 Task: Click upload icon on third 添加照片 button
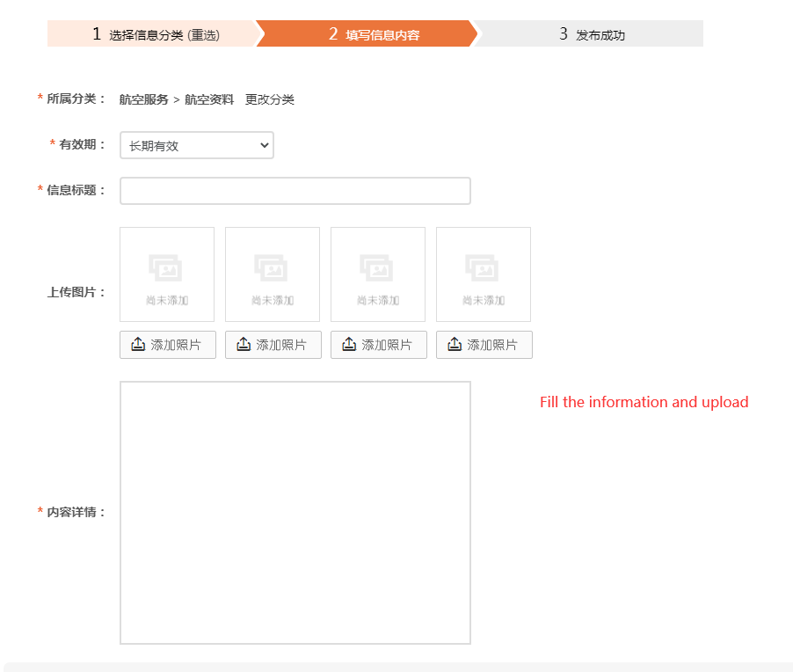pos(349,345)
